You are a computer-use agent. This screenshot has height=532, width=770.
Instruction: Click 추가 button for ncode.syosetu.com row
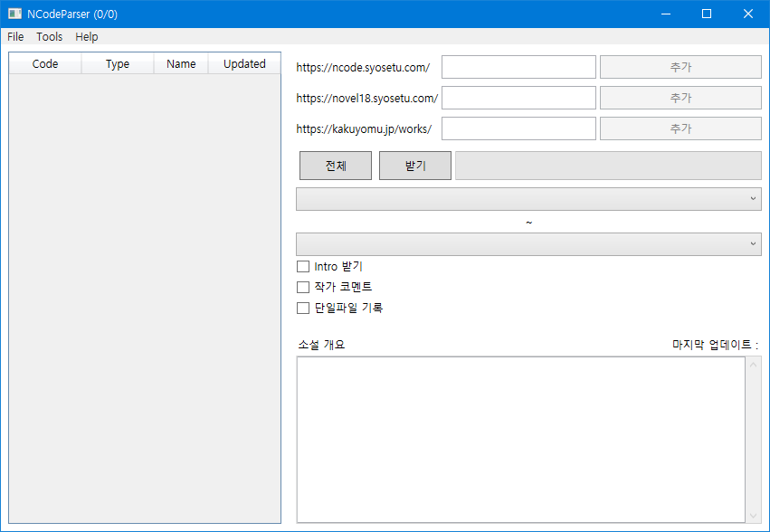point(680,67)
